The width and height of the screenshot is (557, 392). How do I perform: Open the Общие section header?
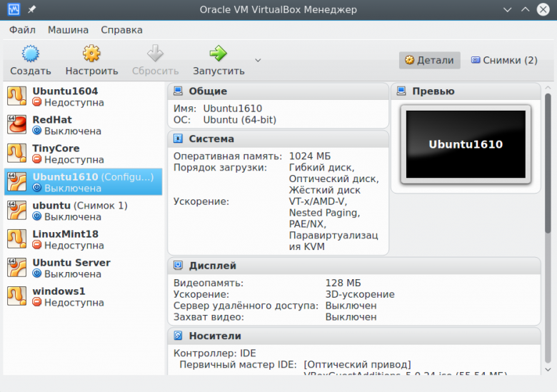278,91
